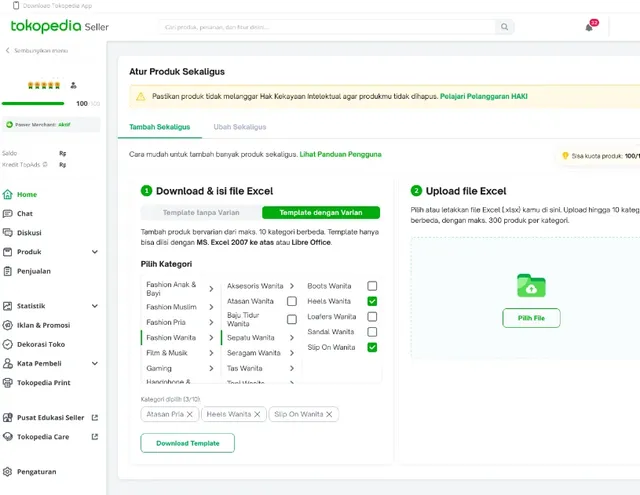This screenshot has height=495, width=640.
Task: Click the Power Merchant badge icon
Action: point(9,124)
